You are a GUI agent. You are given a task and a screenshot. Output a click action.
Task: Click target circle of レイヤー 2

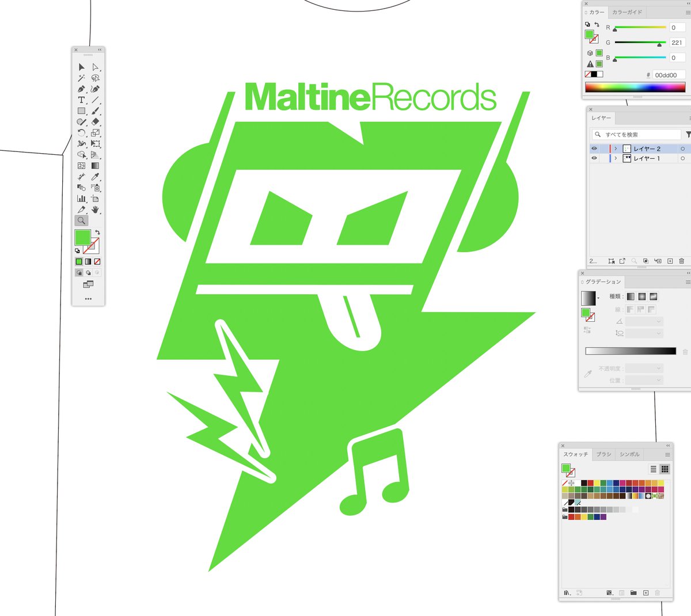pos(683,149)
